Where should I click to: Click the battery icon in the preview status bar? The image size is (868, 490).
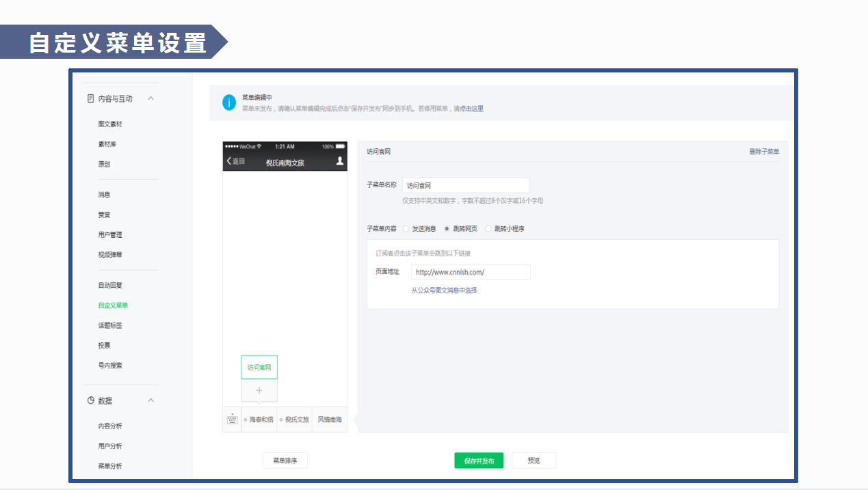pyautogui.click(x=339, y=145)
